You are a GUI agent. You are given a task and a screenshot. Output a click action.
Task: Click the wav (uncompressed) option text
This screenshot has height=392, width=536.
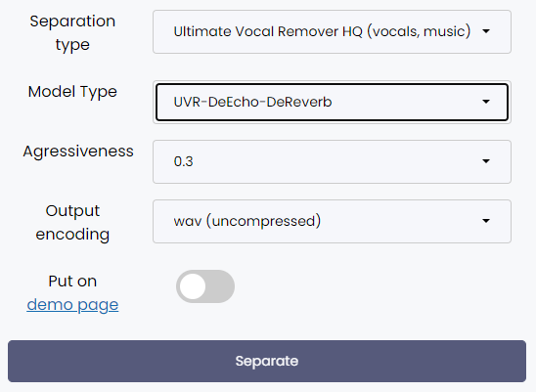pyautogui.click(x=247, y=221)
